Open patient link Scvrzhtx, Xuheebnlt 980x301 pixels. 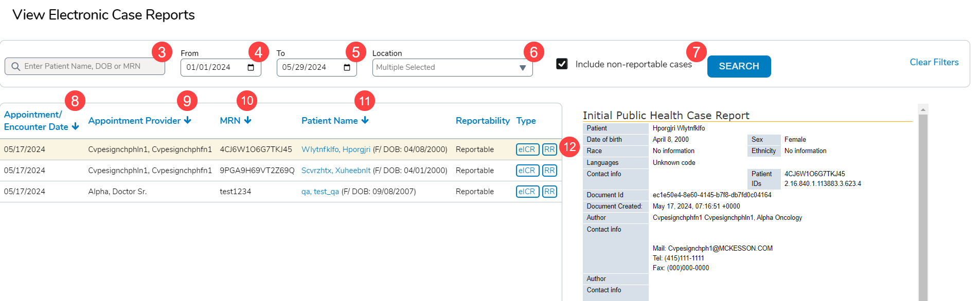[335, 171]
